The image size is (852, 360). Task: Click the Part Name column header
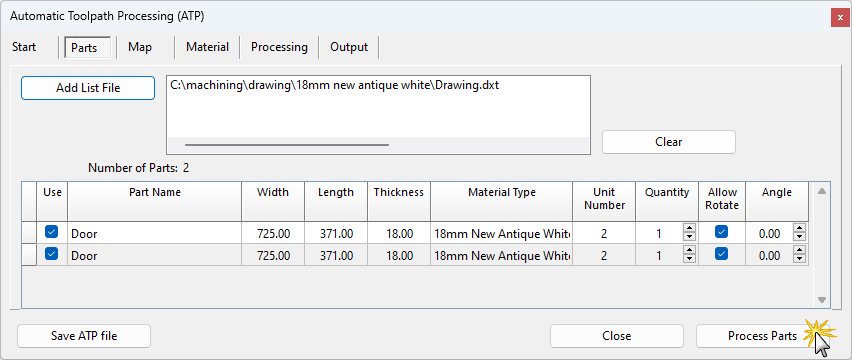coord(155,201)
